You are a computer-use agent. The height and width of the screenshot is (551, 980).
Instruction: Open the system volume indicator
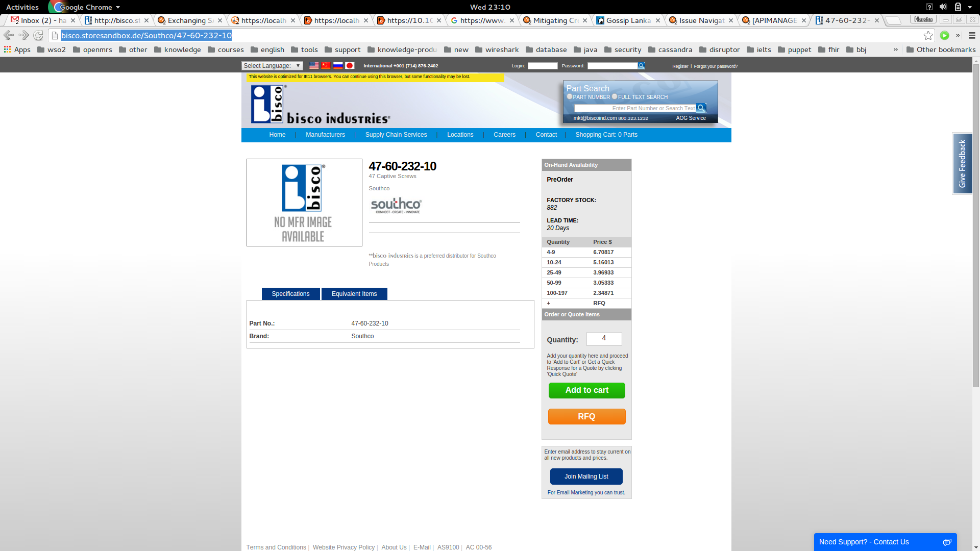[x=943, y=7]
